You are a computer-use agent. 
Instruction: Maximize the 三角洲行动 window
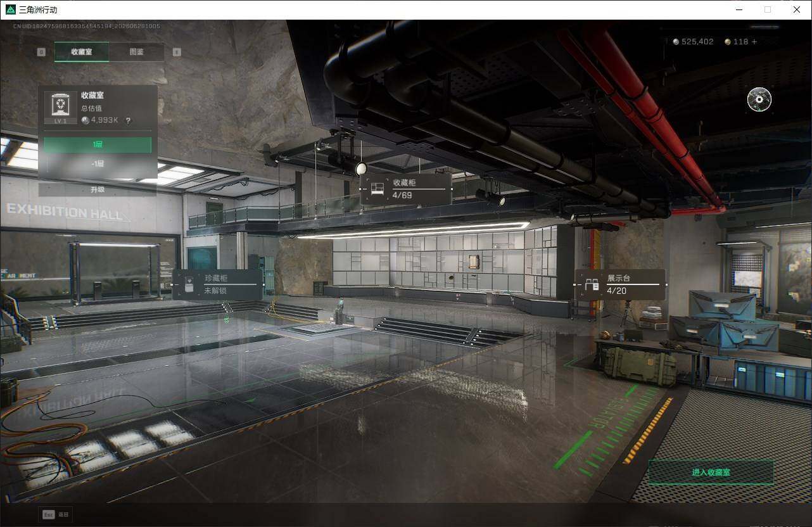click(x=768, y=10)
